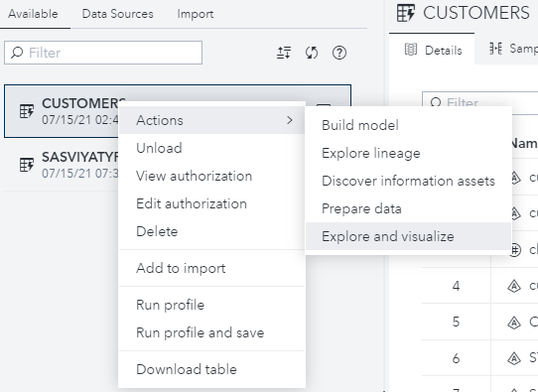Click row number 6 in the column table
538x392 pixels.
pyautogui.click(x=456, y=358)
